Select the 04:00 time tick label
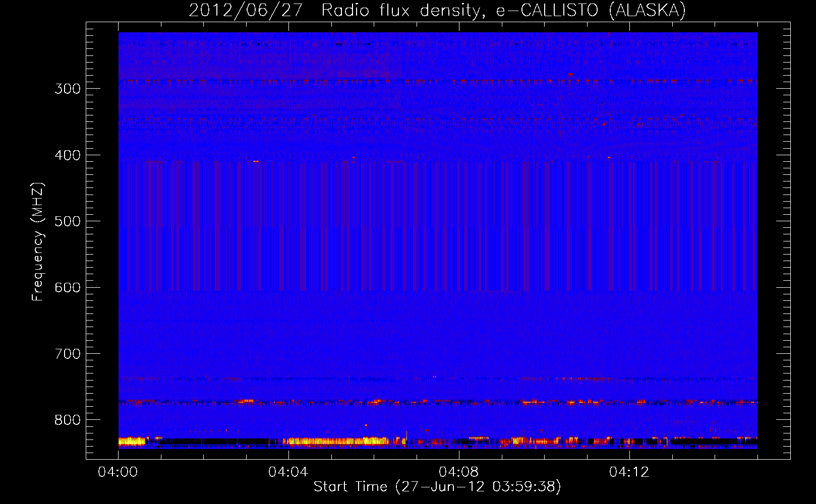Image resolution: width=816 pixels, height=504 pixels. coord(118,472)
